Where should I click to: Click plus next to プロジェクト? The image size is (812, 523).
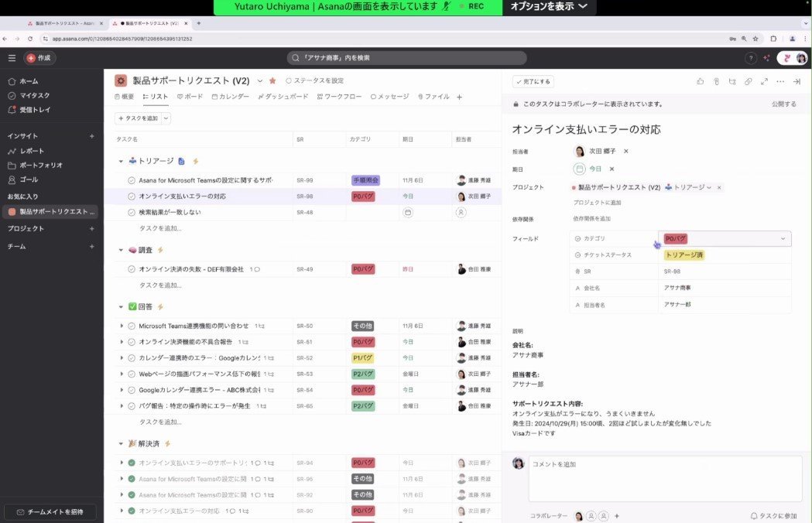pyautogui.click(x=91, y=228)
